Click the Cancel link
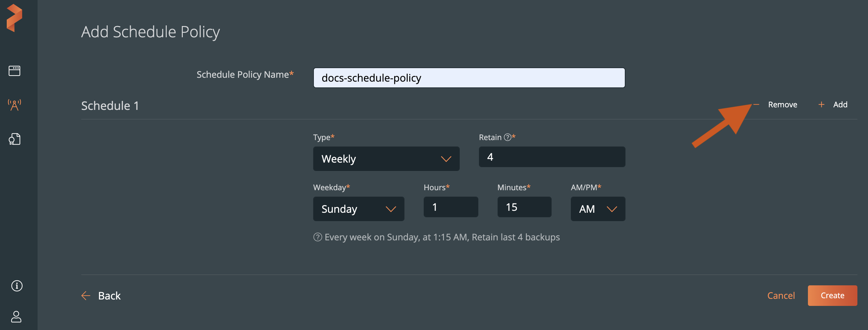The height and width of the screenshot is (330, 868). [x=781, y=295]
